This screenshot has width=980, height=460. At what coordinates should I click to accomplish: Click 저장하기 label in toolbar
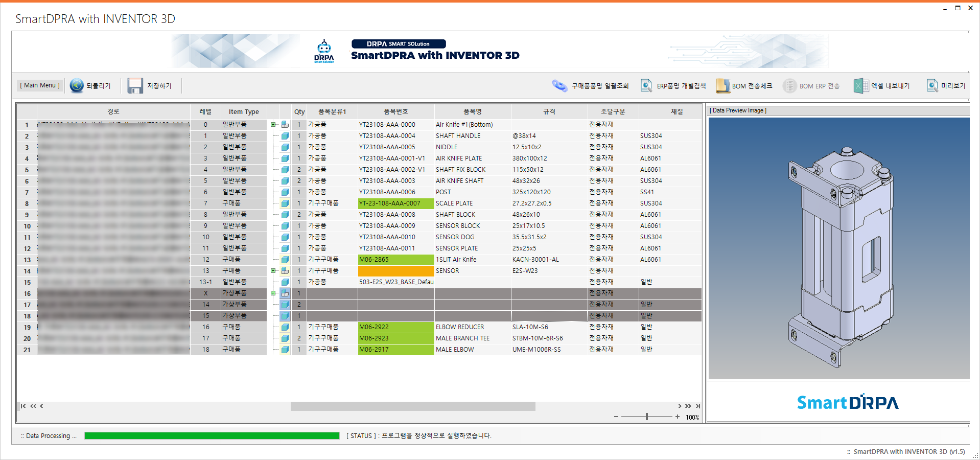pos(159,86)
